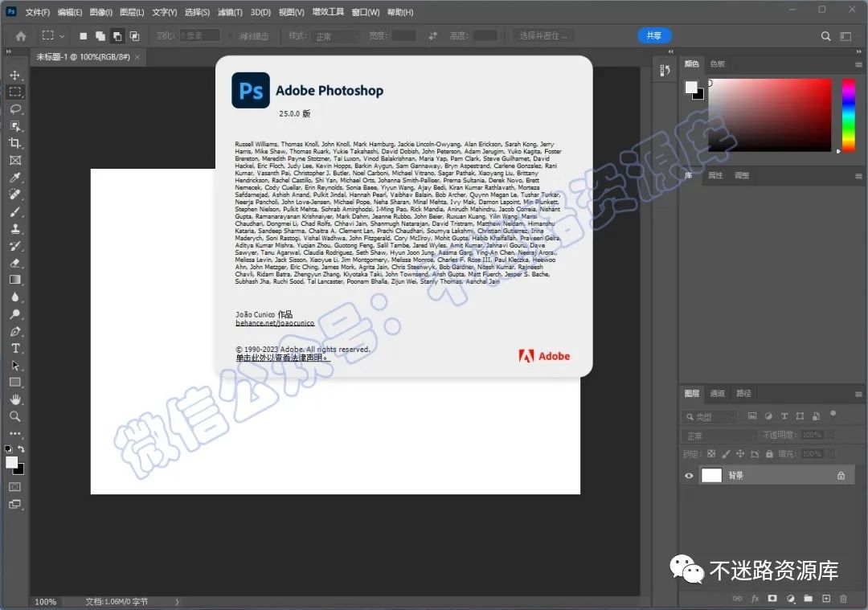Open the 样式 style dropdown
Viewport: 868px width, 610px height.
point(337,36)
